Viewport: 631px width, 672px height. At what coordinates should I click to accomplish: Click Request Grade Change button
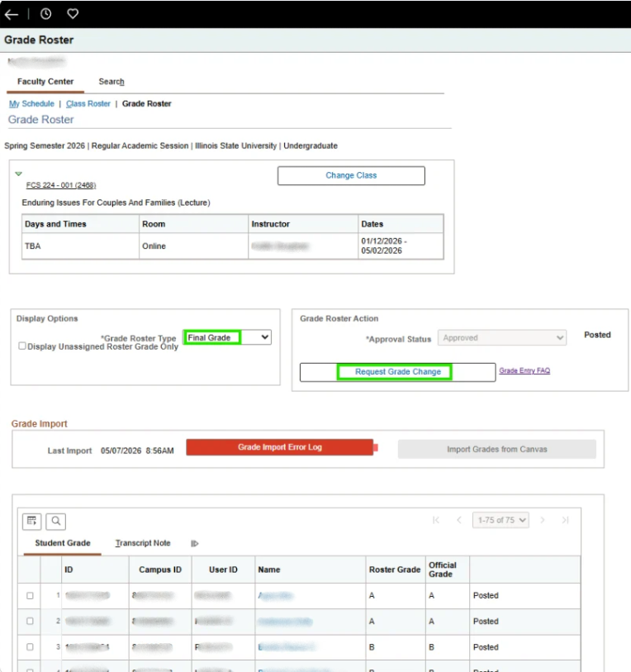click(397, 372)
